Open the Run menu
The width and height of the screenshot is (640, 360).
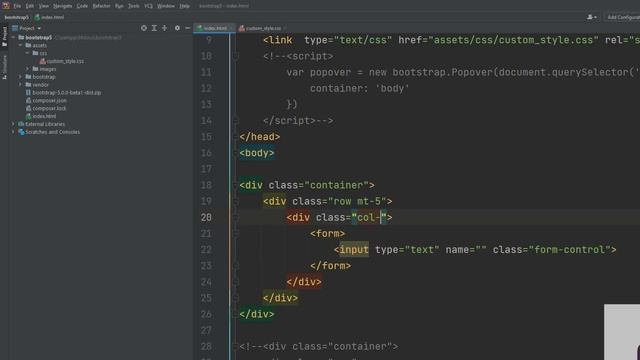119,6
